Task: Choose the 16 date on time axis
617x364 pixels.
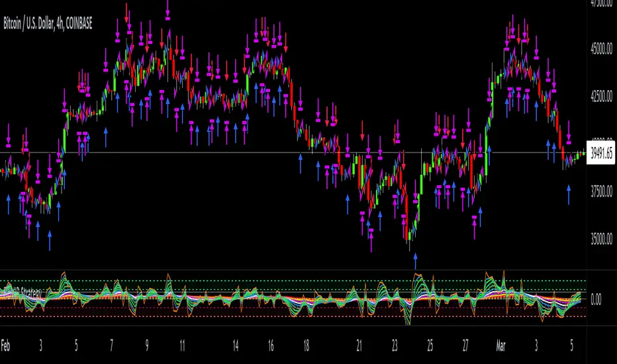Action: coord(271,346)
